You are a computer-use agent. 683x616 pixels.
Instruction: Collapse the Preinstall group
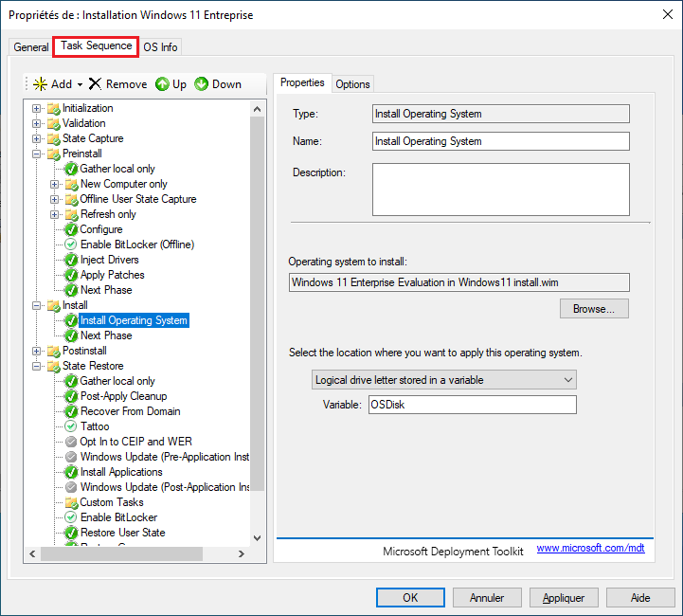point(37,154)
